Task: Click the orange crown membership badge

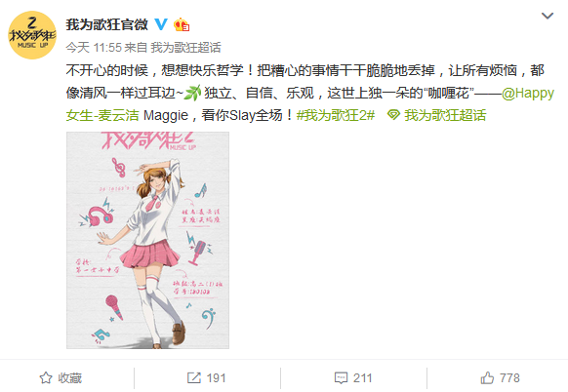Action: tap(182, 25)
